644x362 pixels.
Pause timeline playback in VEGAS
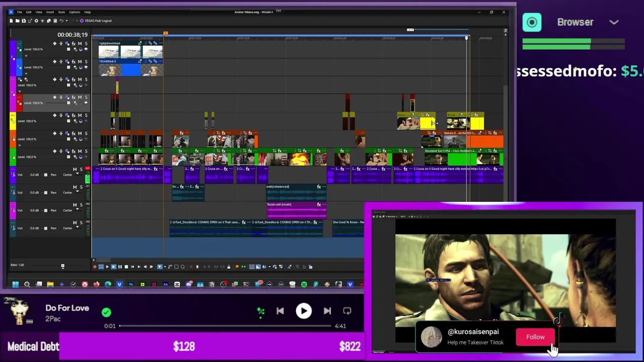[120, 266]
